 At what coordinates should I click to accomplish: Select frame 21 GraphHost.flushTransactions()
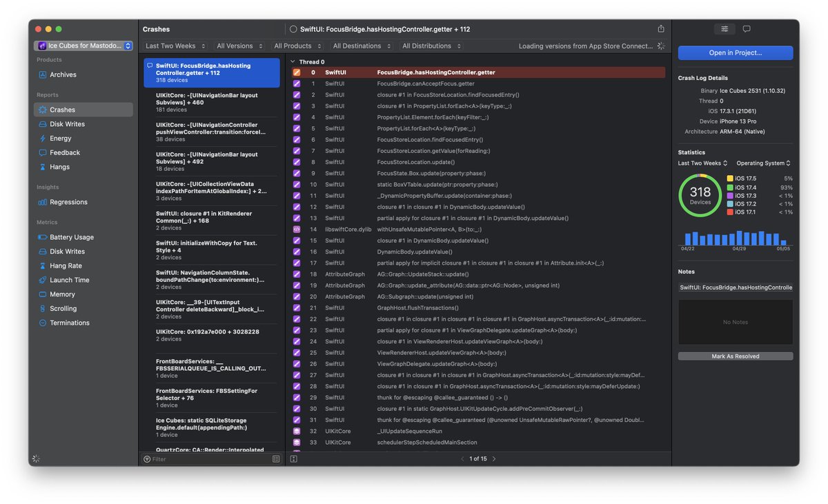pyautogui.click(x=478, y=308)
